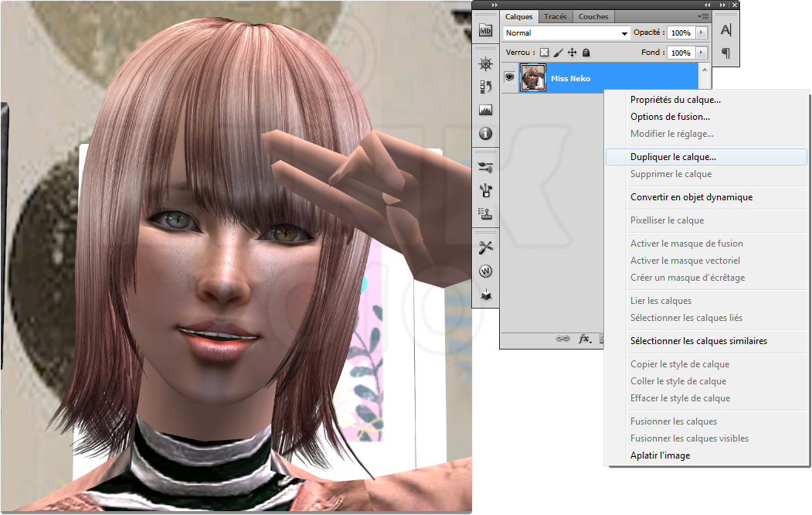Screen dimensions: 812x515
Task: Choose Dupliquer le calque from context menu
Action: click(672, 157)
